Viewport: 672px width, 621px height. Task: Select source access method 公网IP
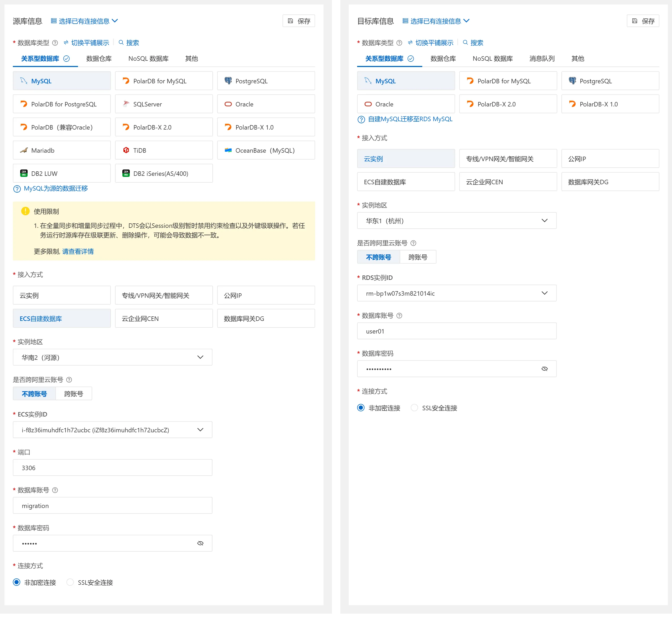[x=266, y=295]
